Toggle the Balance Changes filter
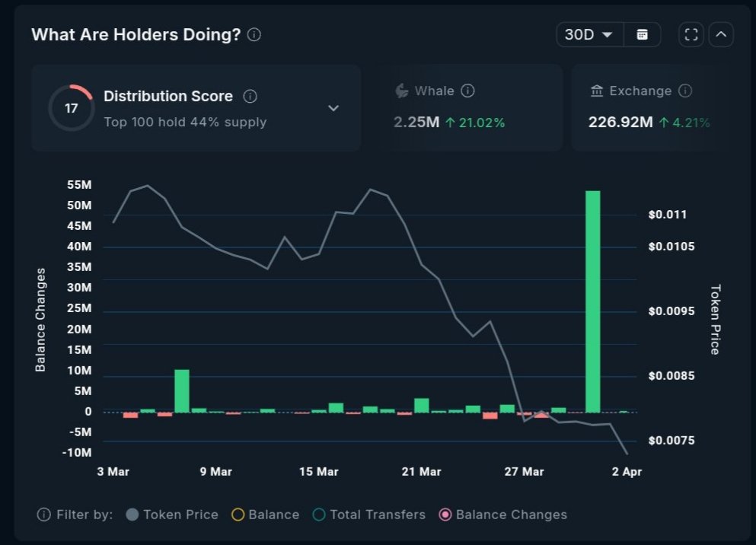 (503, 515)
